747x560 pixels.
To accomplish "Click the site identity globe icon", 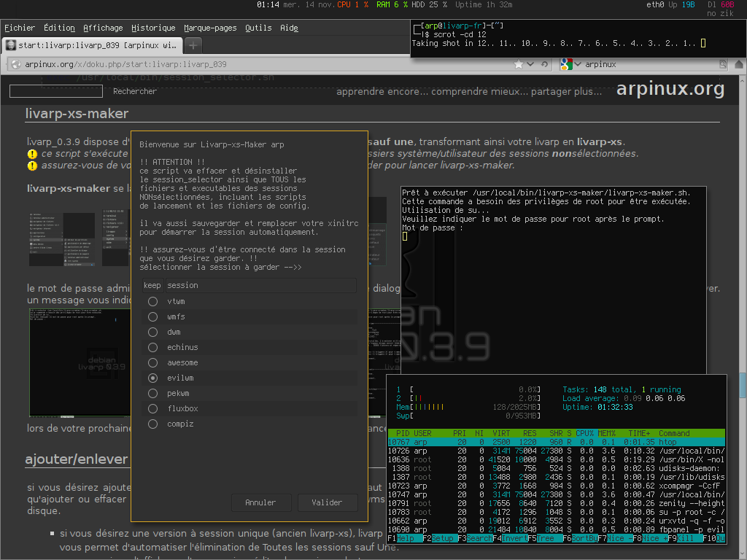I will click(x=16, y=64).
